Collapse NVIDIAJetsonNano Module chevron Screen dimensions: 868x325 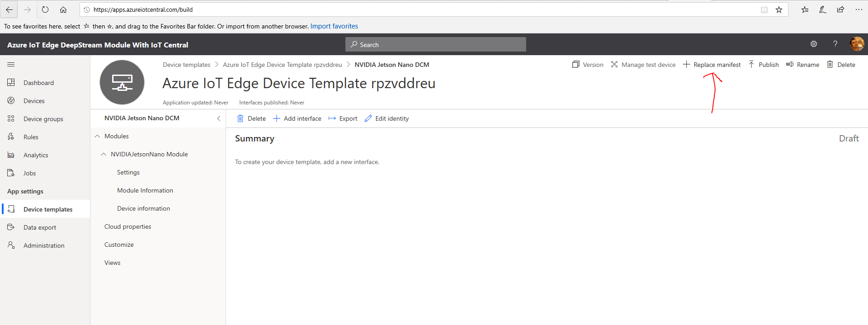tap(104, 154)
